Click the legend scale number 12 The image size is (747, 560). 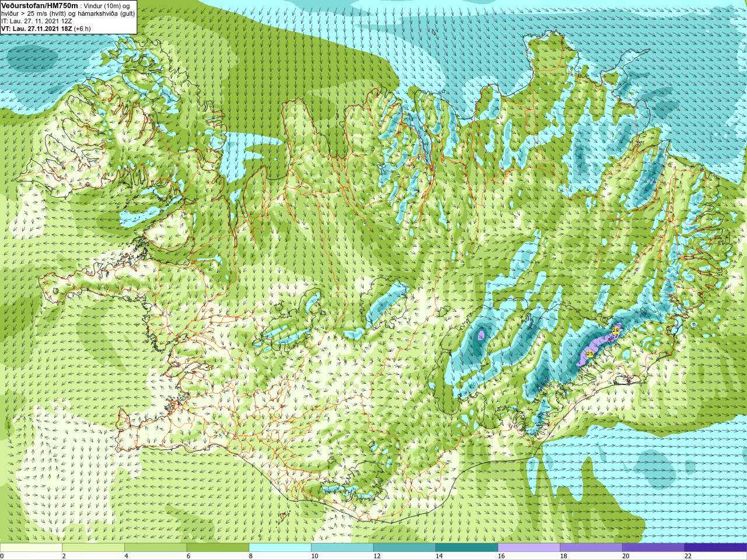pyautogui.click(x=377, y=556)
